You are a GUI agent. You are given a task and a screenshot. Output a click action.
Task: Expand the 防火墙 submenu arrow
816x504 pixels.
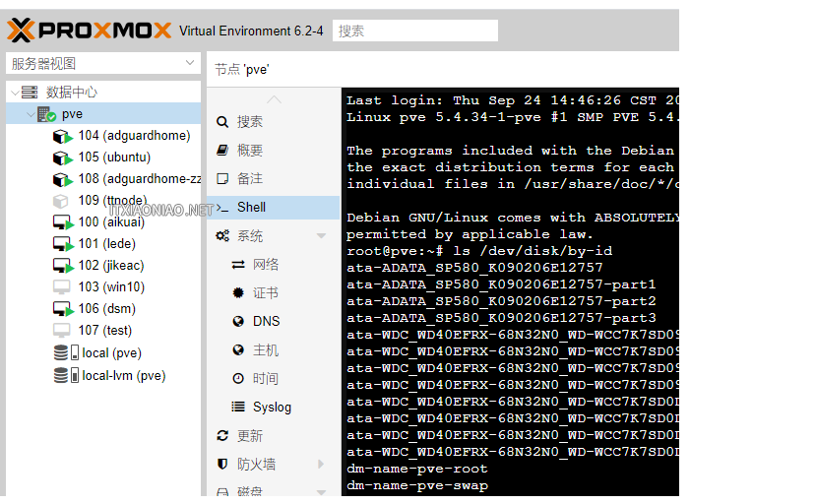pos(321,464)
